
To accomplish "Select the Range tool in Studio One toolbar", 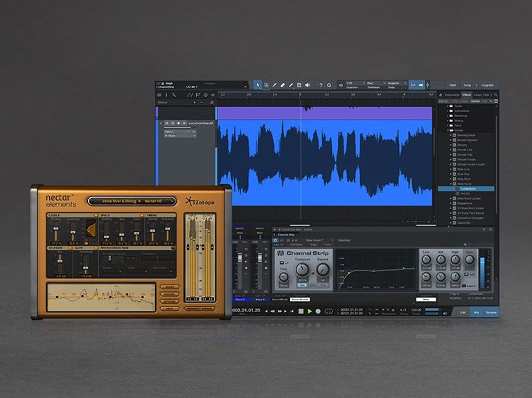I will tap(266, 85).
